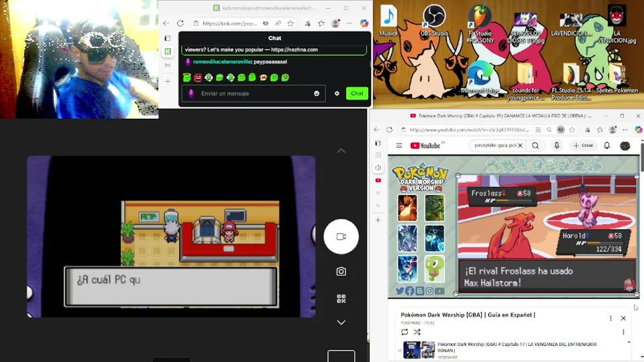The width and height of the screenshot is (644, 362).
Task: Add a new tab in the YouTube window sidebar
Action: (x=378, y=220)
